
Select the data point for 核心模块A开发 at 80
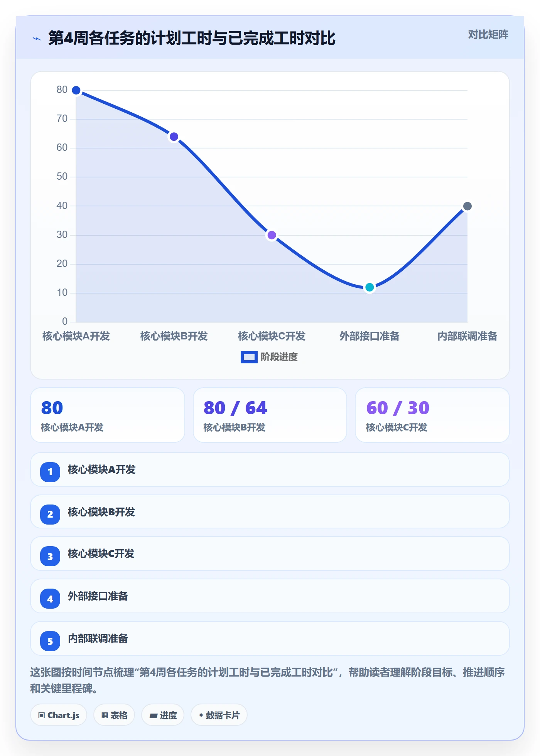click(76, 90)
